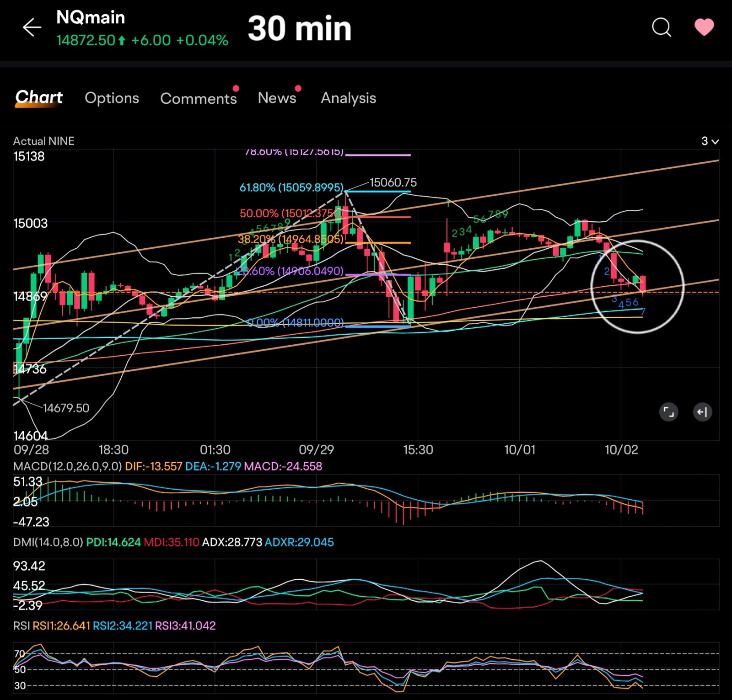The width and height of the screenshot is (732, 700).
Task: Click the 50.00% Fibonacci level label
Action: [291, 213]
